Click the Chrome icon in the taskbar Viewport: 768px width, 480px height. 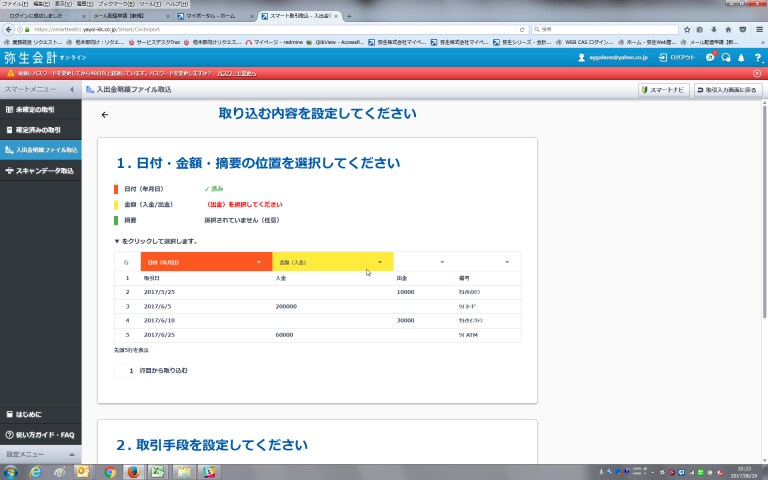tap(108, 472)
